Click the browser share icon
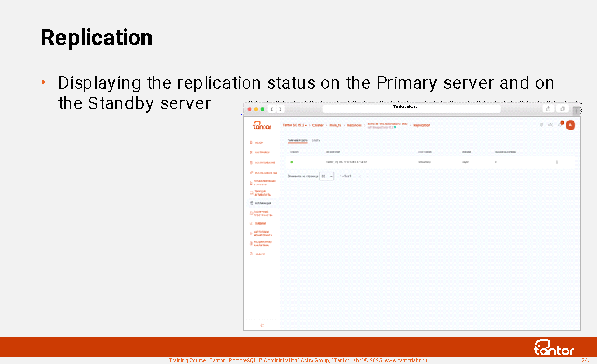 (x=548, y=109)
